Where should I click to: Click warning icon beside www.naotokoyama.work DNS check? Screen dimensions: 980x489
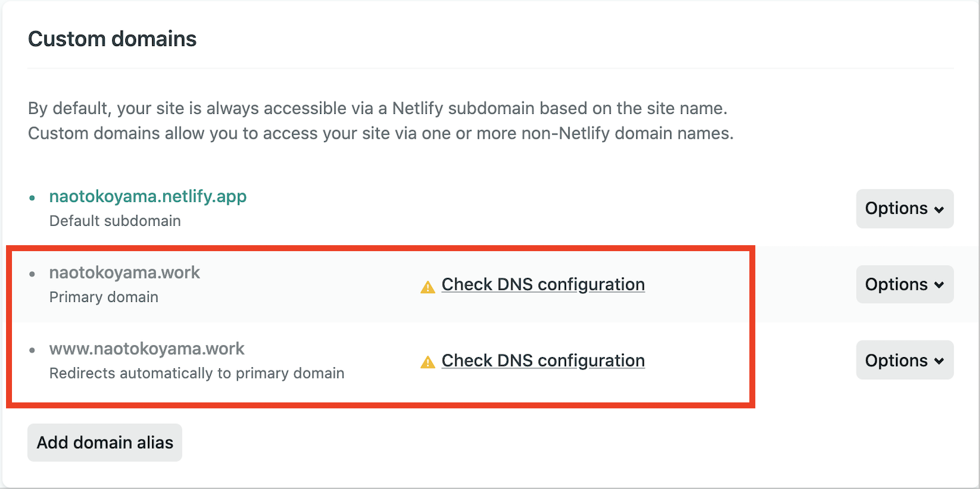[427, 363]
